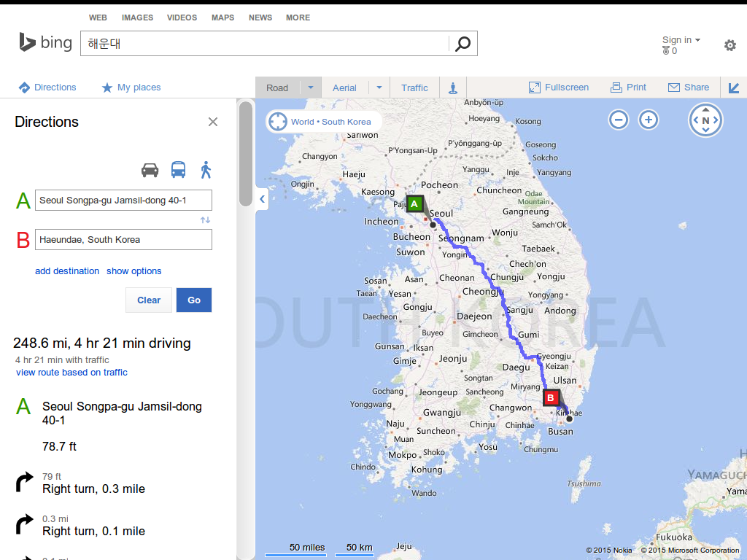This screenshot has width=747, height=560.
Task: Click the locate-me crosshair icon
Action: click(278, 122)
